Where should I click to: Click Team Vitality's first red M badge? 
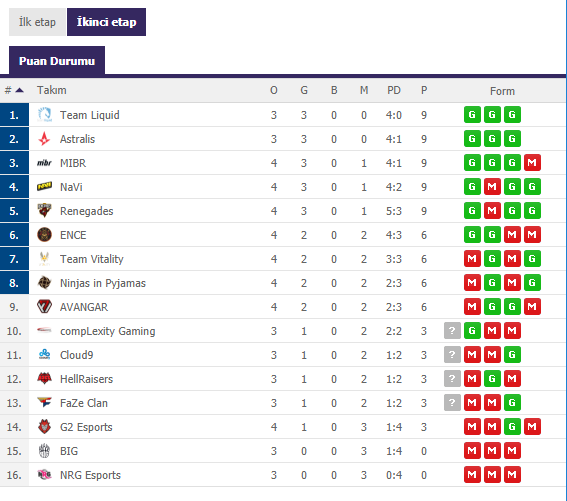(472, 259)
